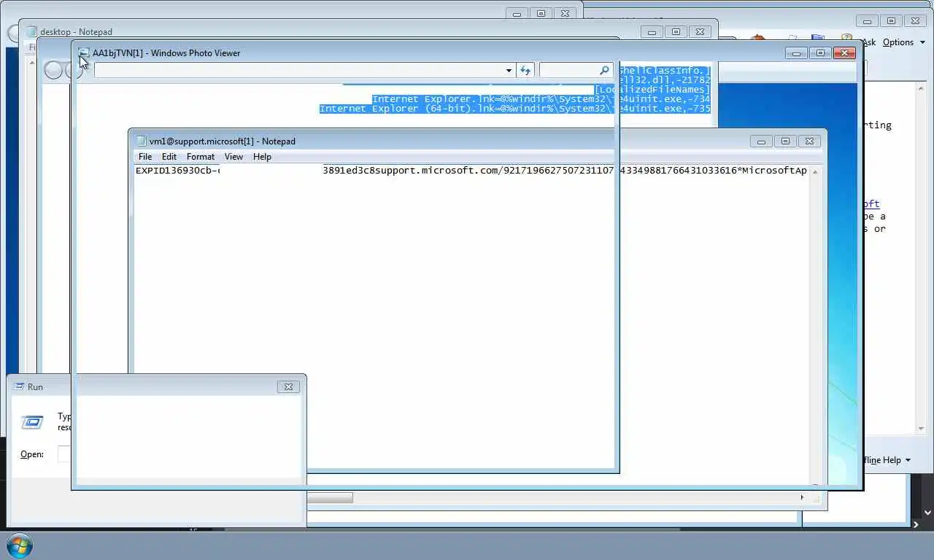Click the scroll-right chevron at bottom right corner
934x560 pixels.
(x=916, y=524)
